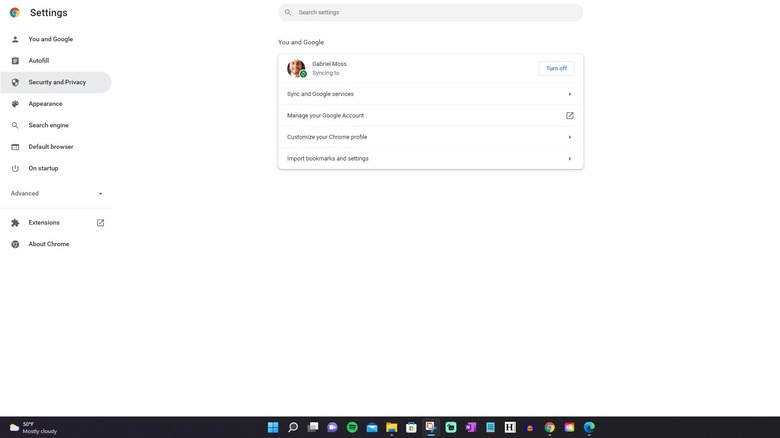780x438 pixels.
Task: Open Import bookmarks and settings
Action: pyautogui.click(x=430, y=158)
